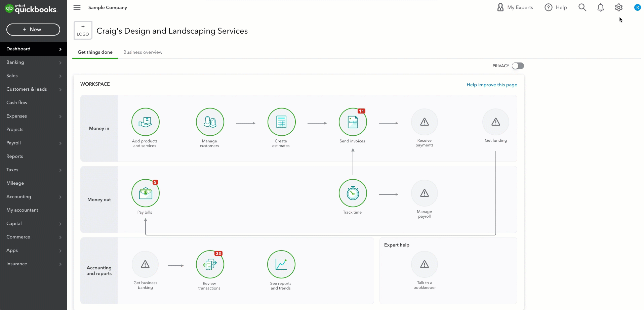Switch to Business overview tab

pos(143,52)
